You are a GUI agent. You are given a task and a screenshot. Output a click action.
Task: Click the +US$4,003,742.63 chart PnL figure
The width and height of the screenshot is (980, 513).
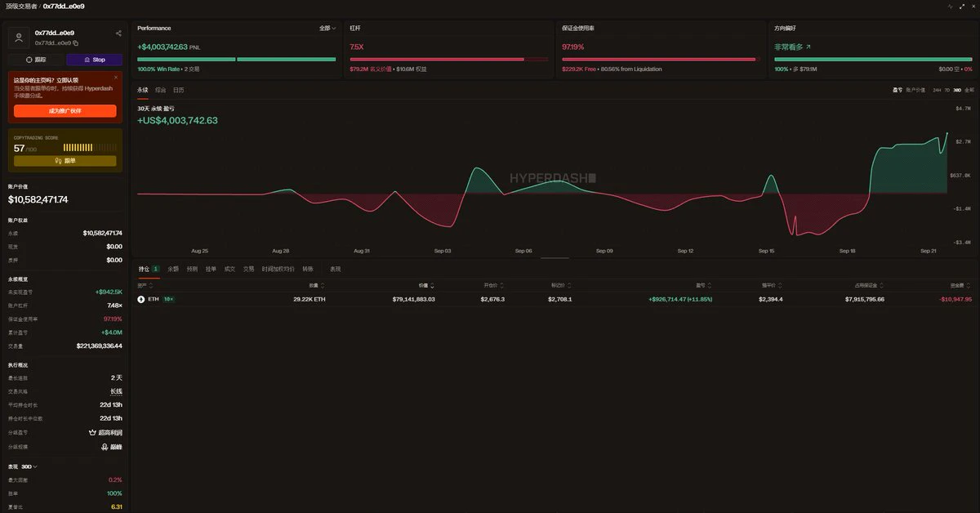[177, 120]
